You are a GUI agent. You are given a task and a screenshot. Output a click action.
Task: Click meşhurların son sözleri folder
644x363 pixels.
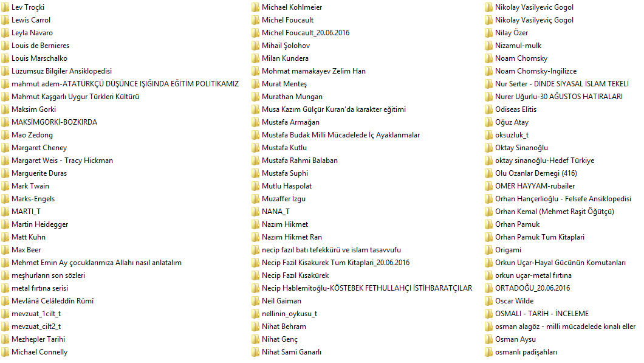[x=48, y=275]
